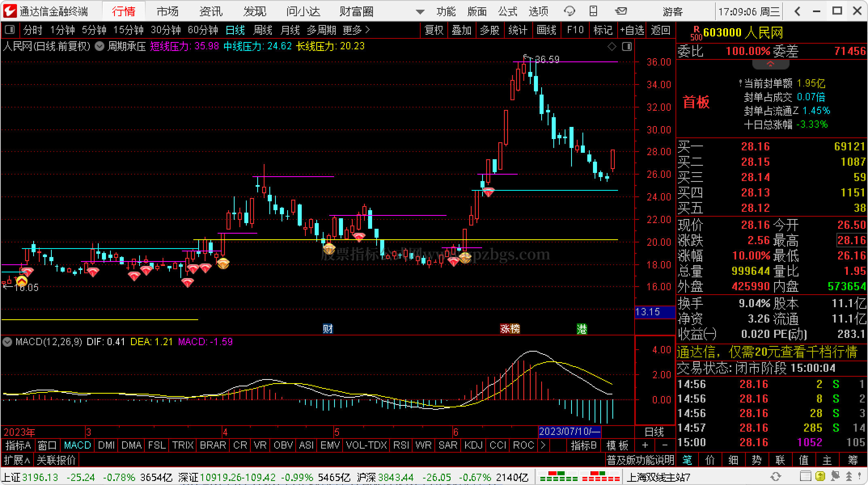The width and height of the screenshot is (868, 485).
Task: Click the 通达信 app logo icon
Action: point(10,11)
